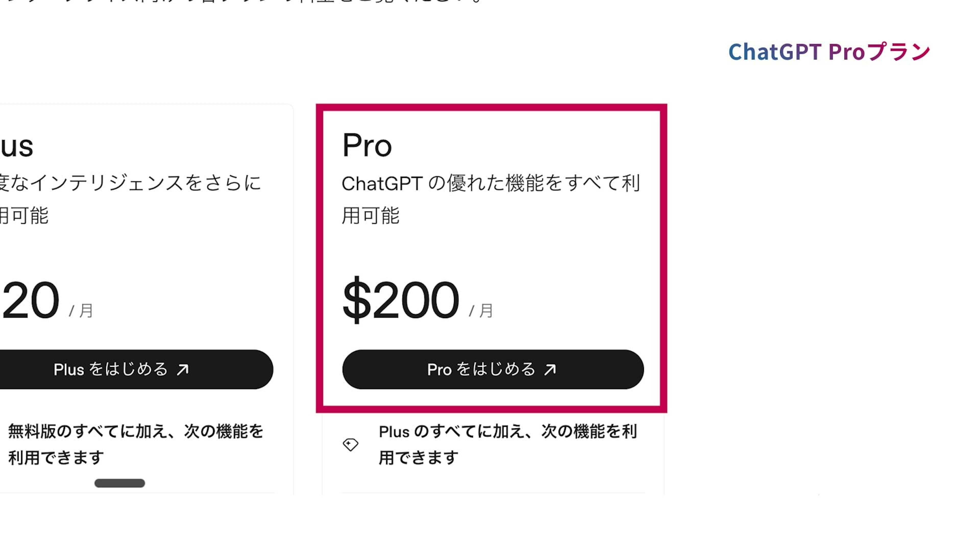The width and height of the screenshot is (980, 551).
Task: Click the diamond sparkle icon beside Pro features
Action: point(350,444)
